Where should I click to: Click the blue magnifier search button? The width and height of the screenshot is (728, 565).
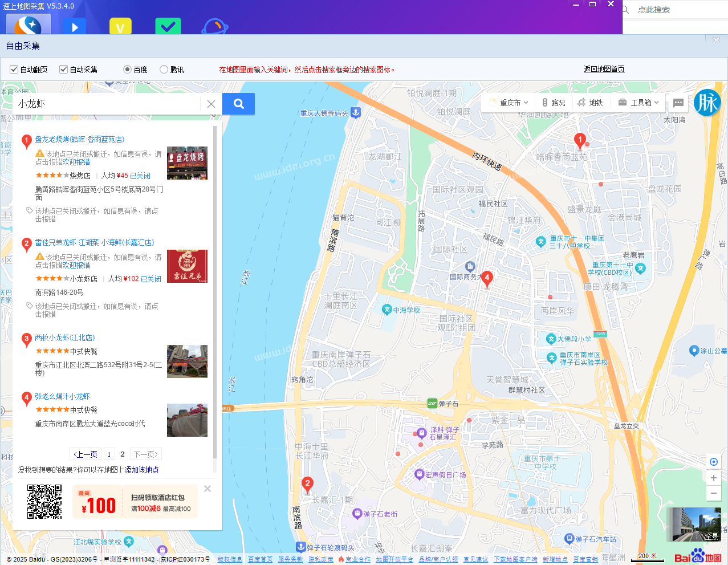coord(239,104)
